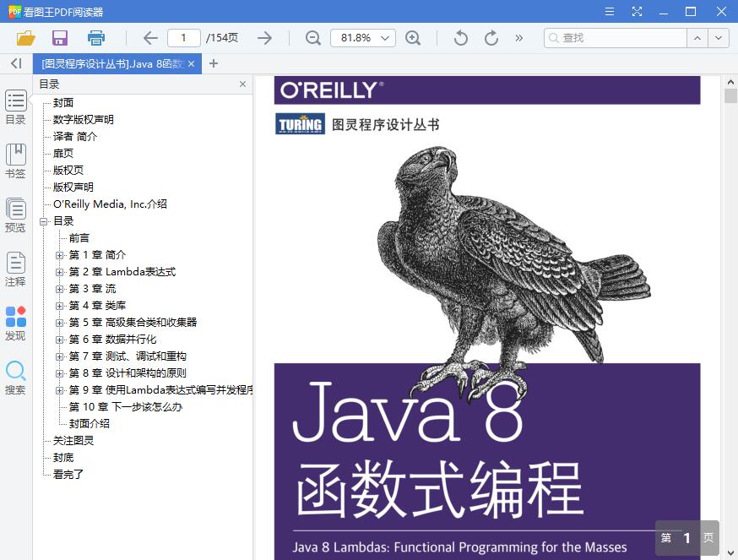
Task: Expand 第 4 章 类库 node
Action: pyautogui.click(x=59, y=306)
